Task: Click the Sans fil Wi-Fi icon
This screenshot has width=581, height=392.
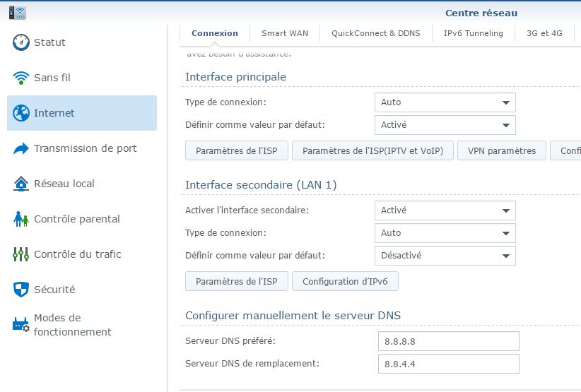Action: (x=21, y=78)
